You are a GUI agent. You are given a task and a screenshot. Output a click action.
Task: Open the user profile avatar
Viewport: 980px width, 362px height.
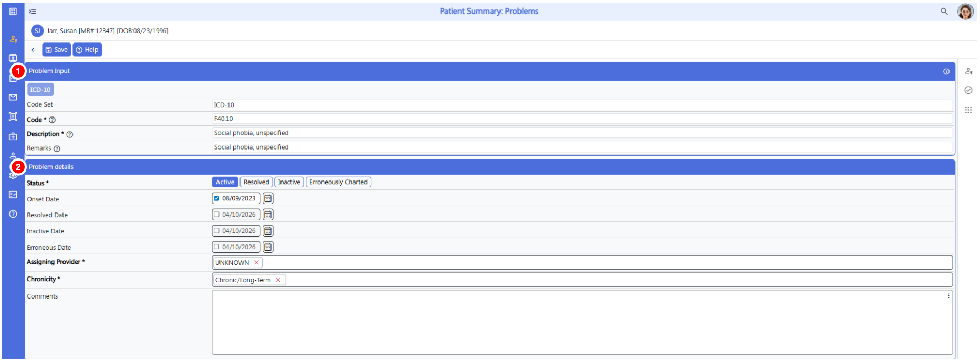[965, 11]
